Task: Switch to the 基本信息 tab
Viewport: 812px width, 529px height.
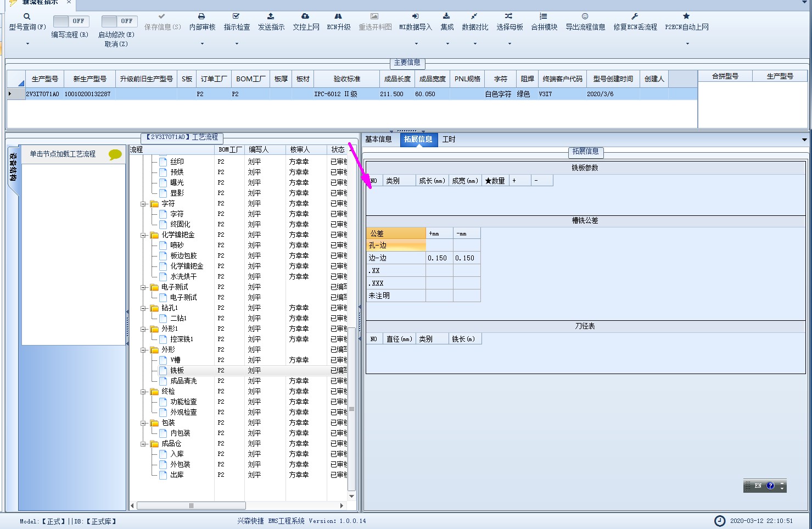Action: pos(378,140)
